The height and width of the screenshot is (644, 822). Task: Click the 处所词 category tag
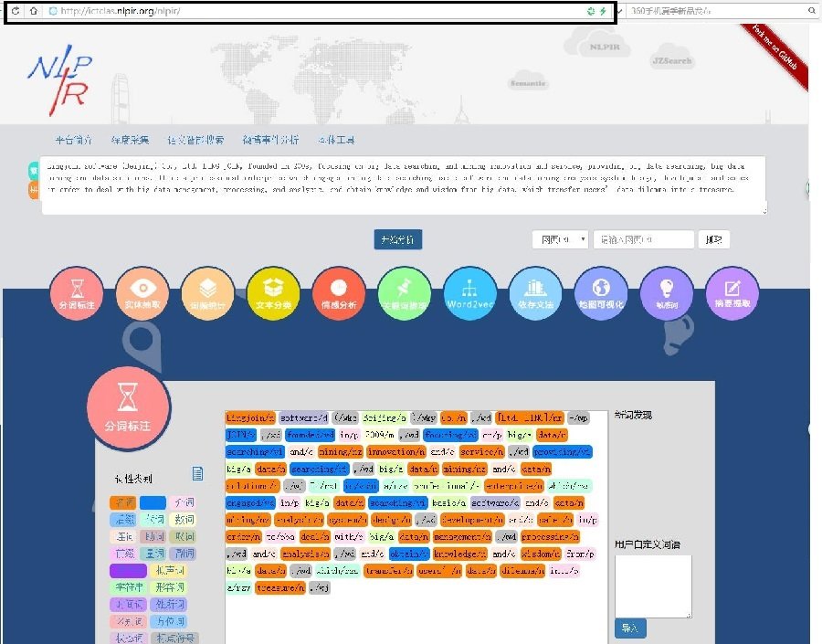coord(168,604)
